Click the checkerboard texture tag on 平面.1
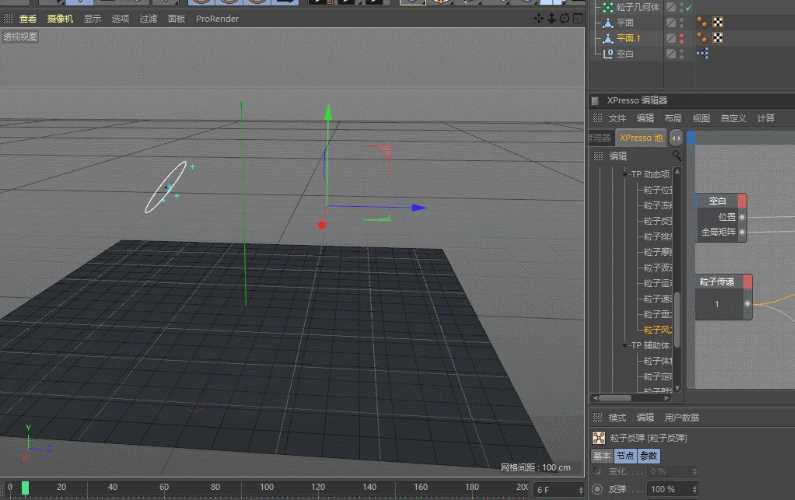The width and height of the screenshot is (795, 500). point(717,38)
